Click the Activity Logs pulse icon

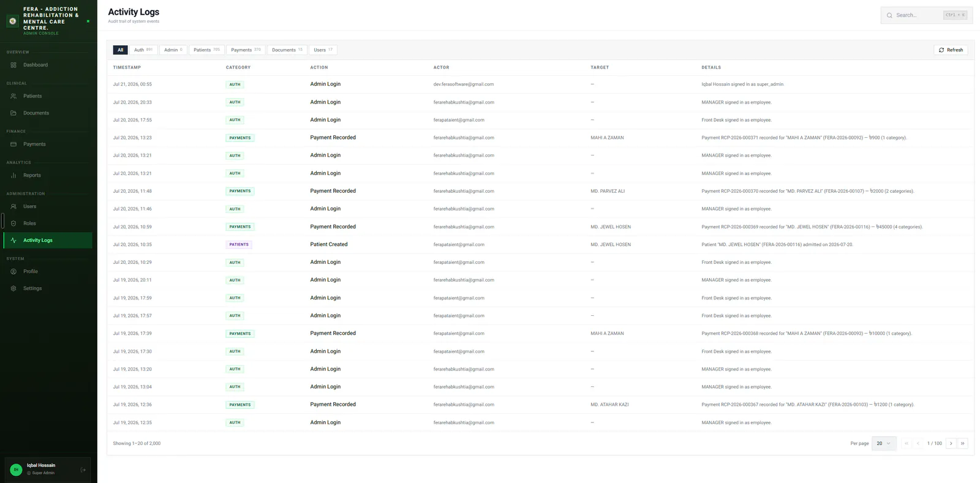13,241
